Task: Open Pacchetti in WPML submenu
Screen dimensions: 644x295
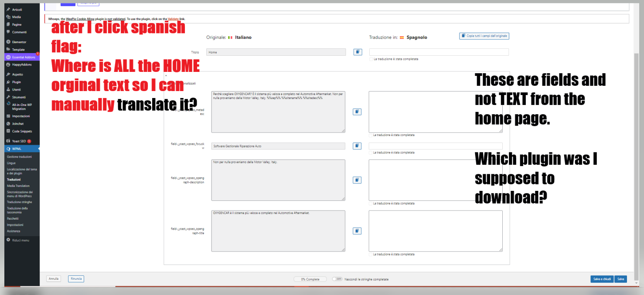Action: click(x=13, y=218)
